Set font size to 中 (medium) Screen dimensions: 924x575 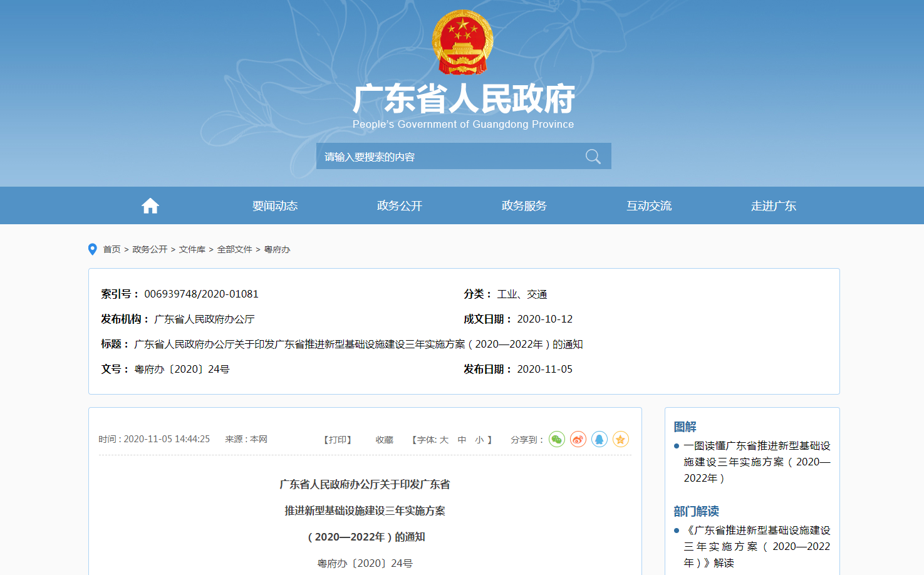tap(462, 440)
